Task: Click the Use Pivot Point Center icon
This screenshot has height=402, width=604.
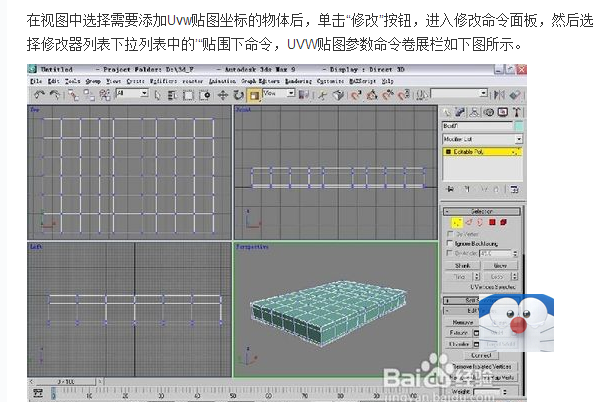Action: tap(304, 95)
